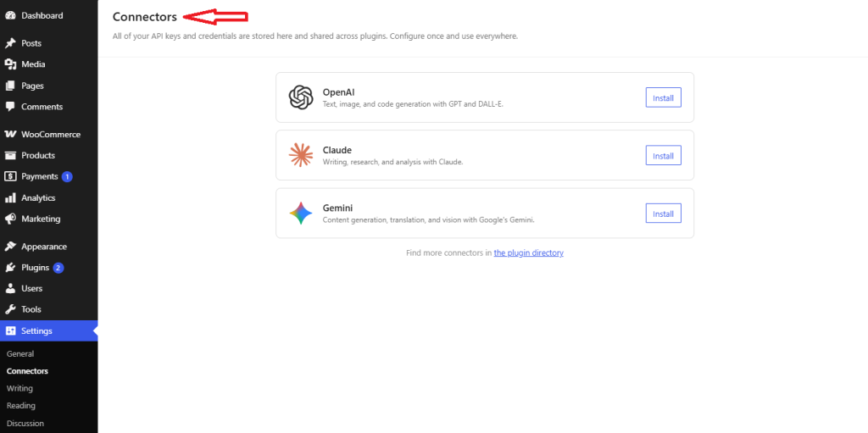The width and height of the screenshot is (868, 433).
Task: Click the Analytics bar chart icon
Action: (x=10, y=198)
